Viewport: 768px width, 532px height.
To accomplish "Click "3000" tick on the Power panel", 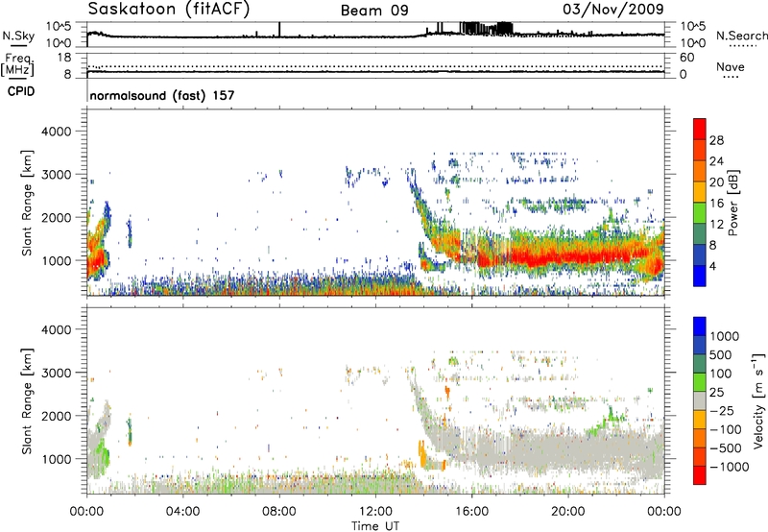I will click(x=56, y=175).
